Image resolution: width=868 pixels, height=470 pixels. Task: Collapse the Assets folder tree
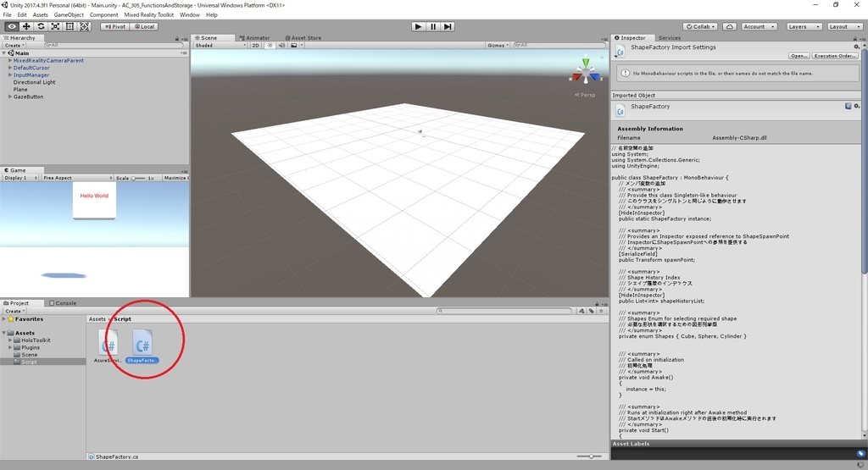[x=4, y=333]
